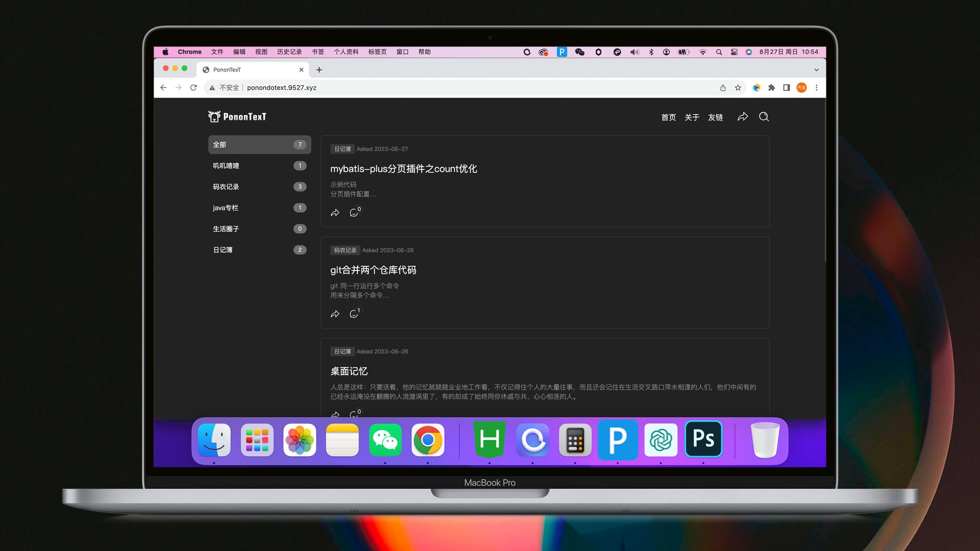Screen dimensions: 980x551
Task: Filter by 生活圈子 category
Action: [x=259, y=229]
